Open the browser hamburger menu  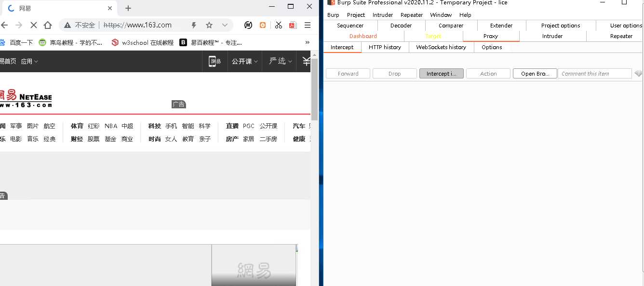tap(308, 25)
